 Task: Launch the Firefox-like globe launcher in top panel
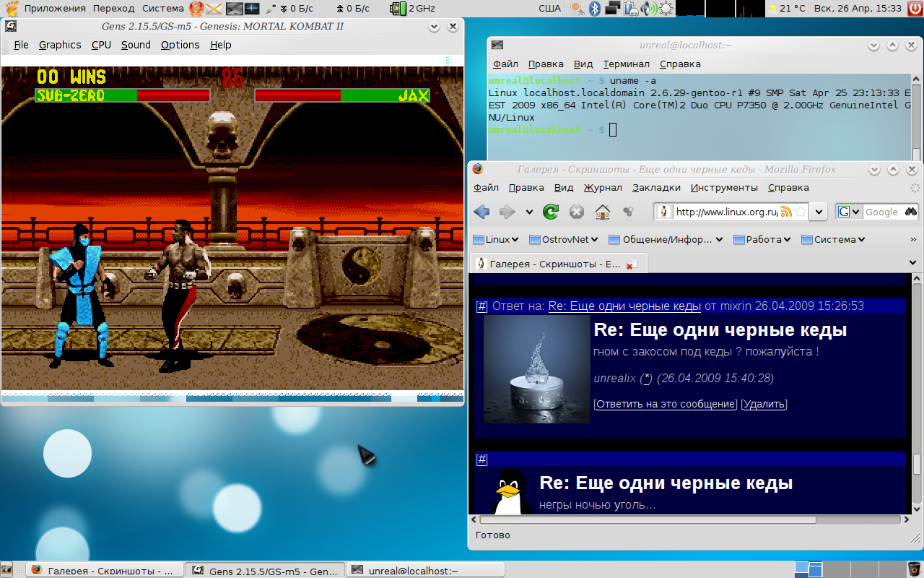(x=196, y=9)
